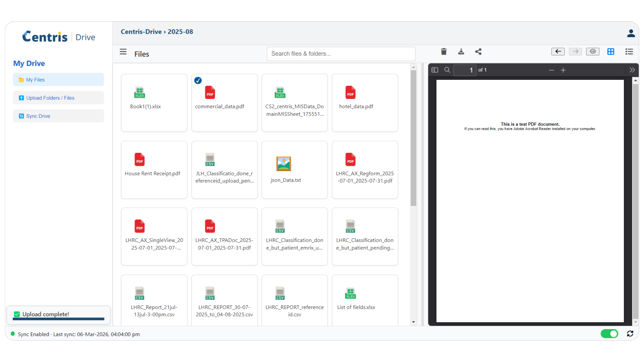Toggle the PDF viewer sidebar panel
The height and width of the screenshot is (362, 644).
pyautogui.click(x=435, y=70)
